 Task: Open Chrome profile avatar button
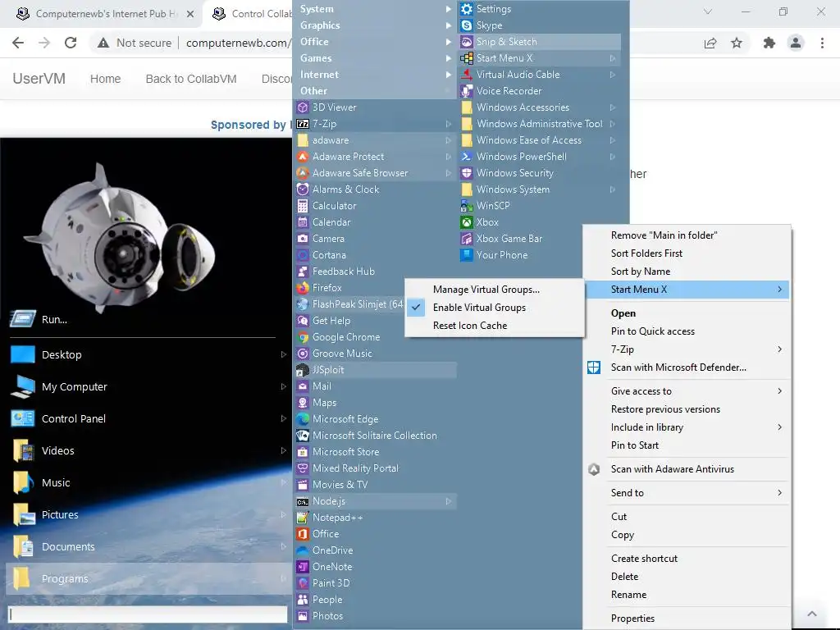pos(796,43)
